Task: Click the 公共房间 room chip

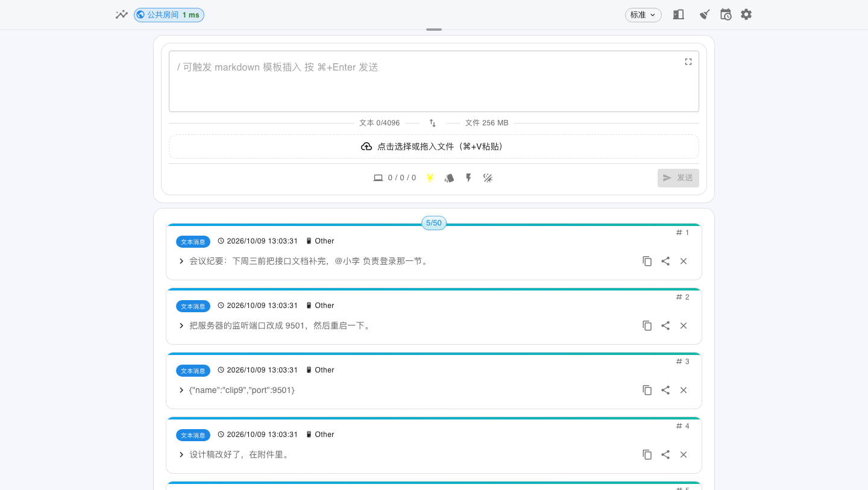Action: 169,15
